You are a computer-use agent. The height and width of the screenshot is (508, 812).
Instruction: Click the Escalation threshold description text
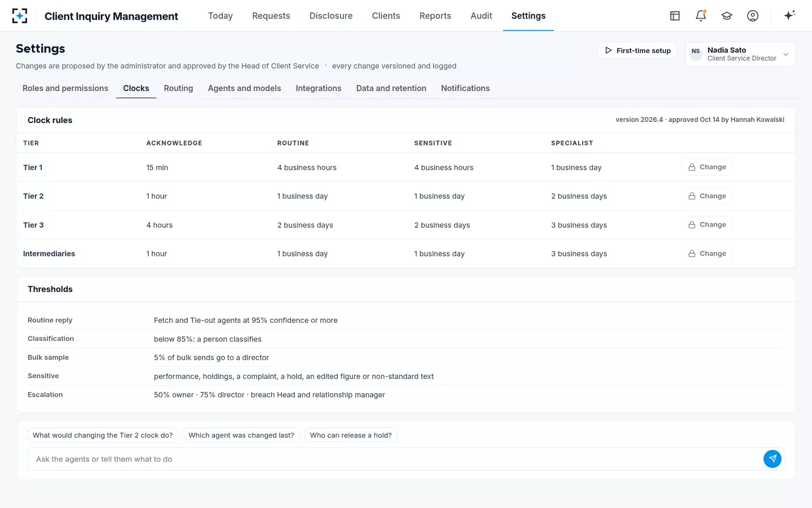click(x=270, y=395)
